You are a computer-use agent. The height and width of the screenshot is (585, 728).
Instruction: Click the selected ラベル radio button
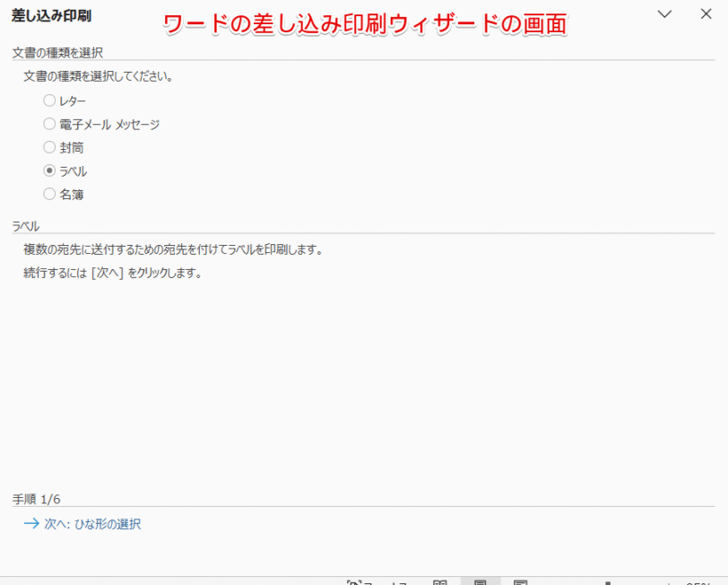tap(49, 170)
